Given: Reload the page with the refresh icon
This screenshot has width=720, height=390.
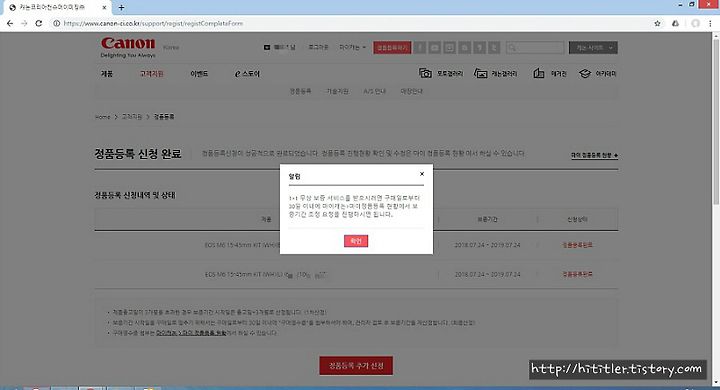Looking at the screenshot, I should [x=39, y=23].
